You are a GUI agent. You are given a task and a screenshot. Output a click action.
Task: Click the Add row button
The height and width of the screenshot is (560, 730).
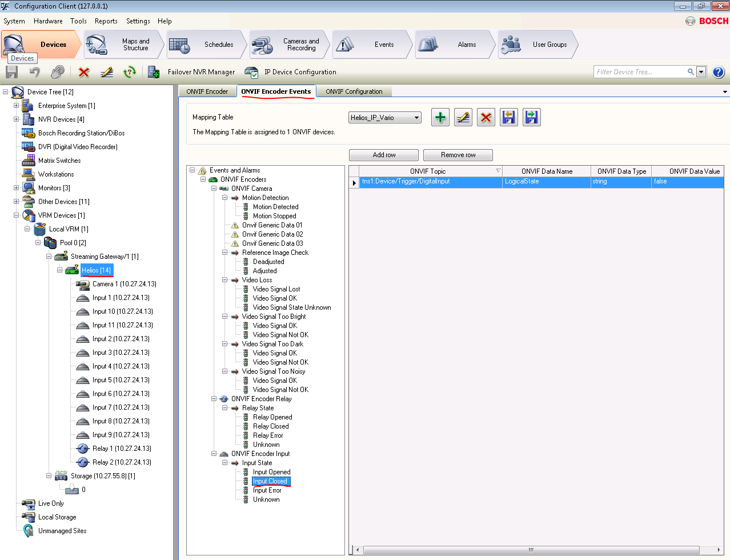384,155
